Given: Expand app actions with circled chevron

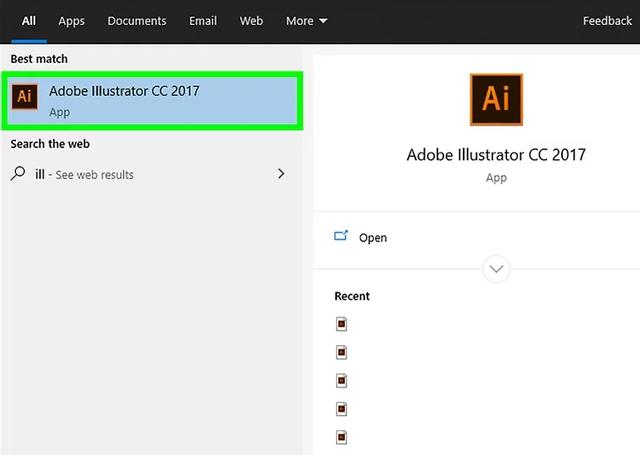Looking at the screenshot, I should click(496, 269).
